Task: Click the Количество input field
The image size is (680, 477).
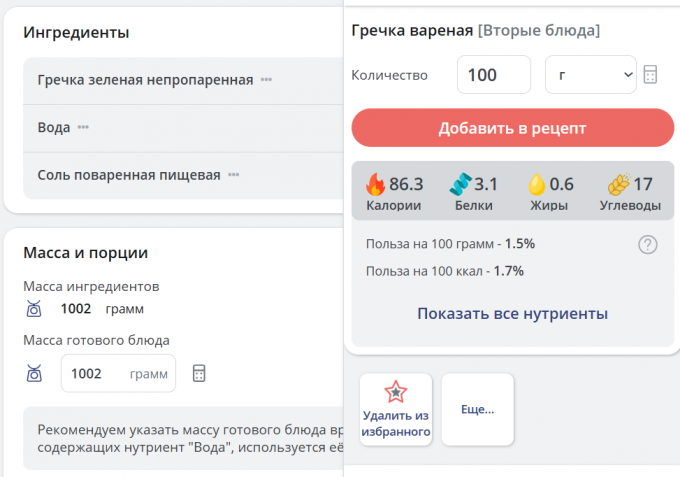Action: point(493,75)
